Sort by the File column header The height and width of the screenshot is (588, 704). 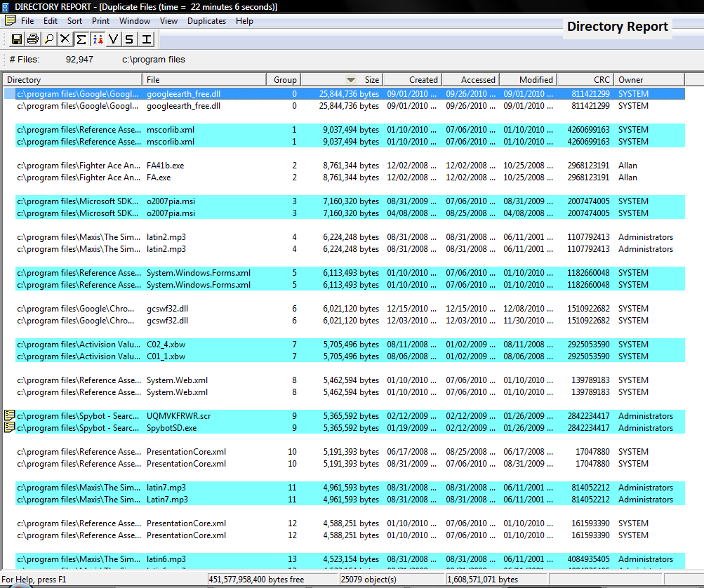204,79
